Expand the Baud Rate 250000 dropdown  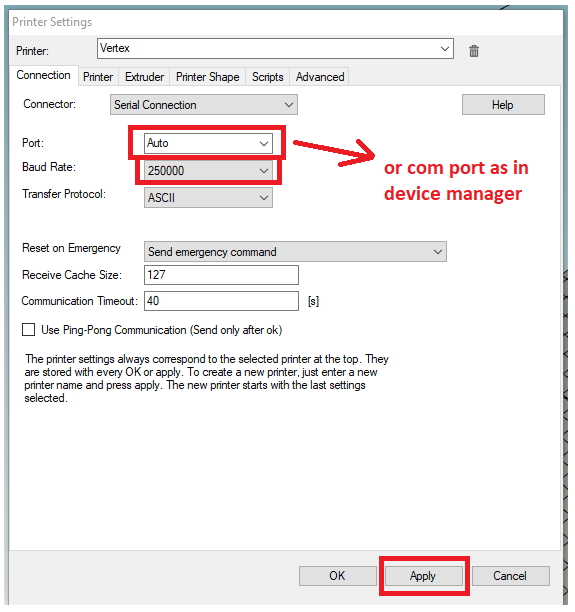(x=208, y=171)
